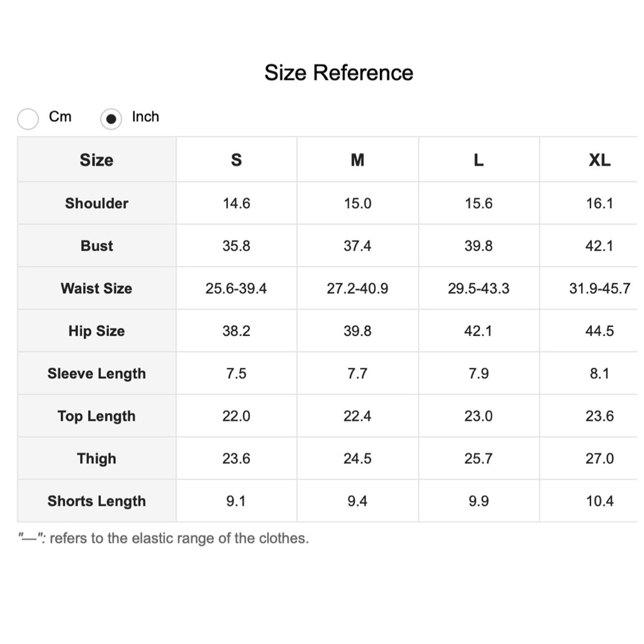Click the elastic range footnote text
Viewport: 644px width, 644px height.
tap(164, 538)
